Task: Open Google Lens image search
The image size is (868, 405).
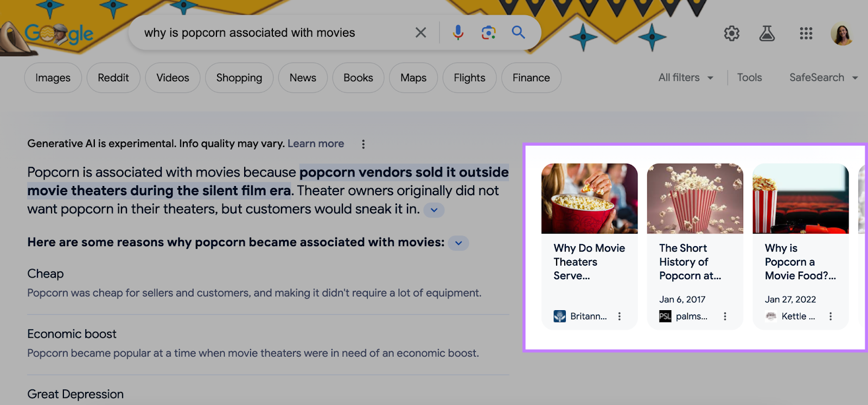Action: pyautogui.click(x=488, y=33)
